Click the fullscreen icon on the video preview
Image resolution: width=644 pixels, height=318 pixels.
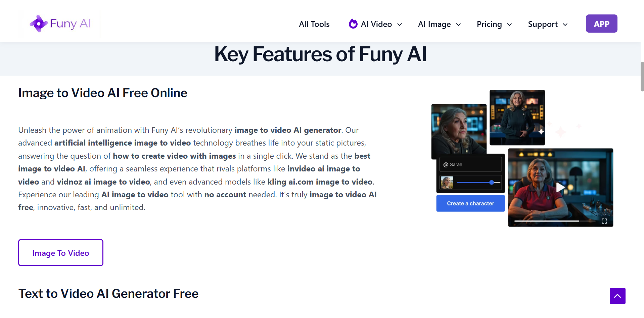(604, 221)
